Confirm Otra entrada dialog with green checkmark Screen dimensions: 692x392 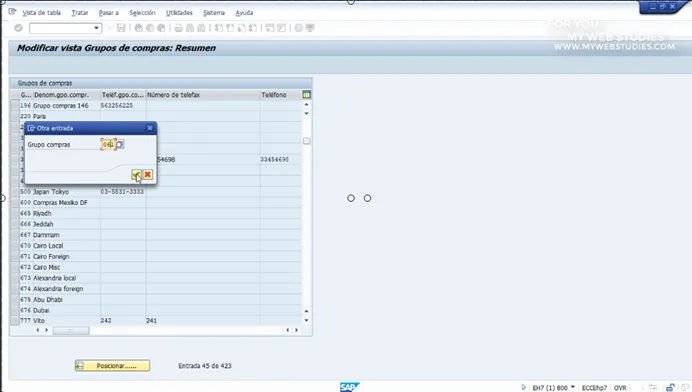pyautogui.click(x=136, y=175)
